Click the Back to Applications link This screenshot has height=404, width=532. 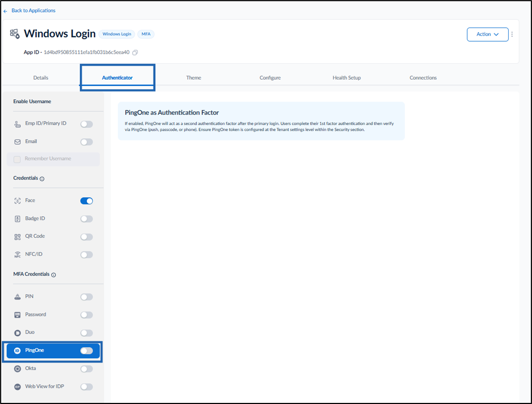tap(34, 10)
